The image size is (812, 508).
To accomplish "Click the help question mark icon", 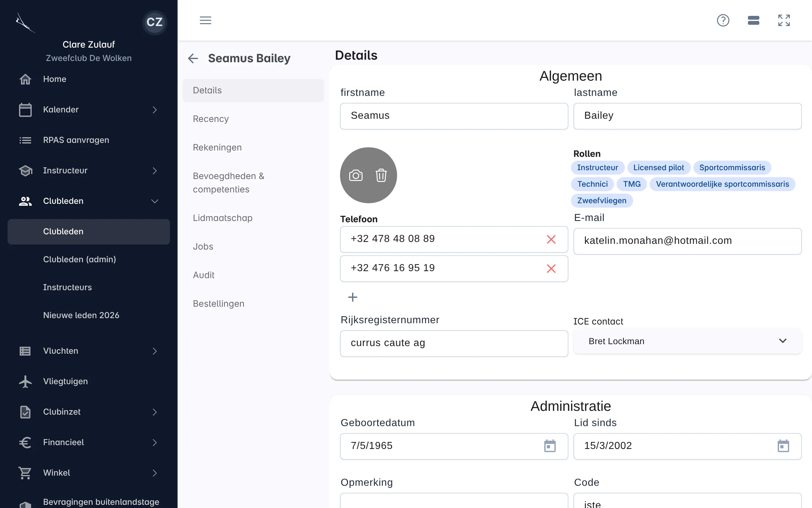I will click(723, 20).
